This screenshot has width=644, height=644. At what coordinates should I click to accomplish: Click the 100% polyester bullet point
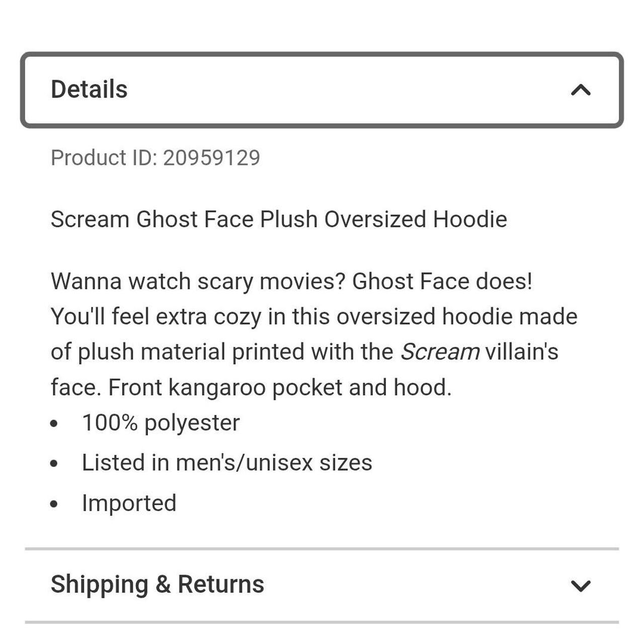161,423
